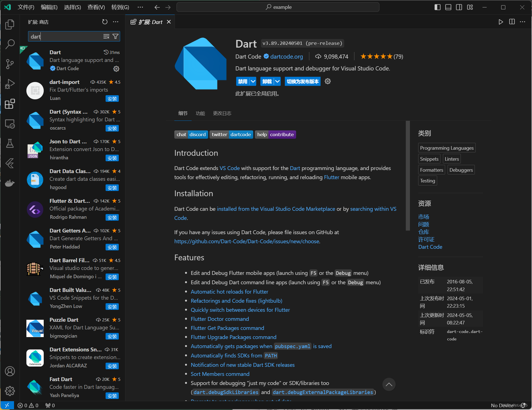This screenshot has width=532, height=410.
Task: Switch to the 更改日志 tab
Action: pos(222,113)
